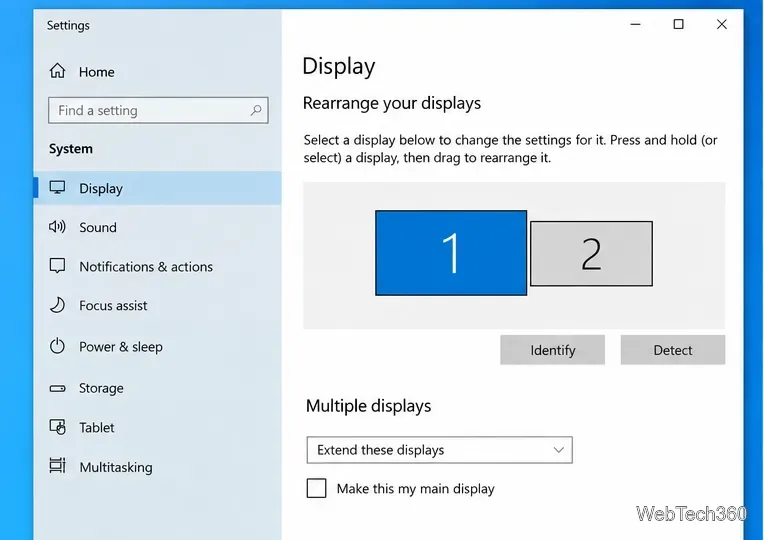Click the Rearrange your displays heading
The image size is (764, 540).
[x=392, y=103]
